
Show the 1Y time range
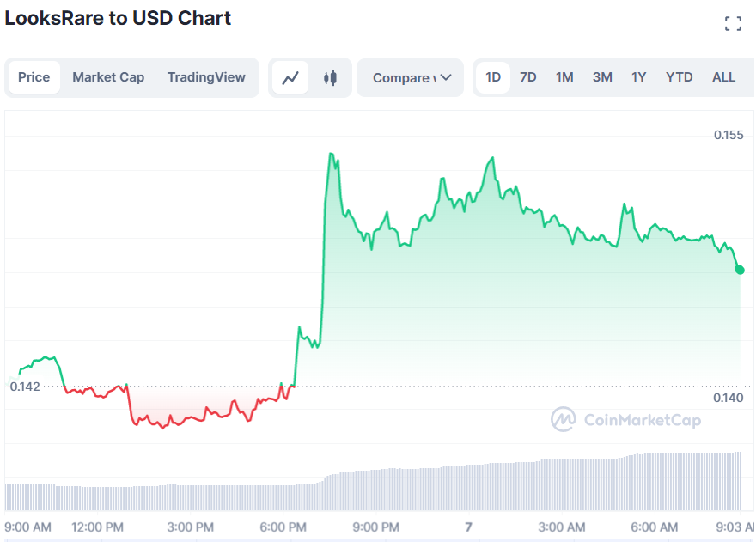click(x=639, y=77)
